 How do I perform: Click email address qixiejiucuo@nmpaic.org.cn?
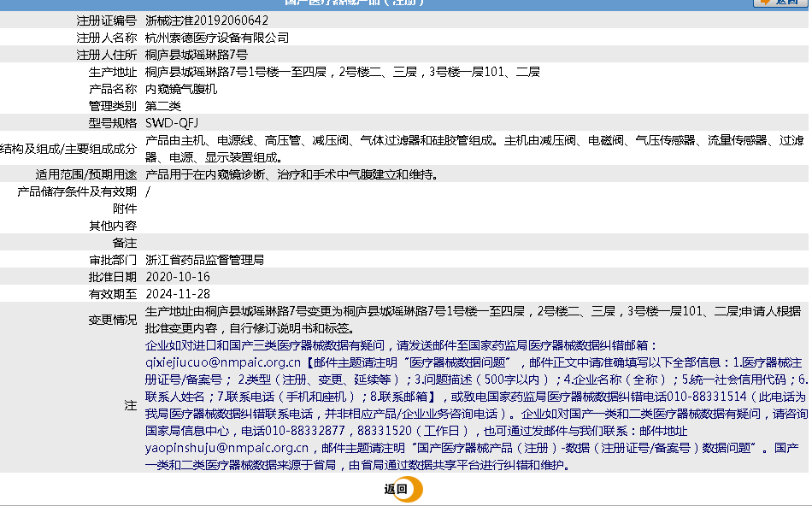point(223,362)
